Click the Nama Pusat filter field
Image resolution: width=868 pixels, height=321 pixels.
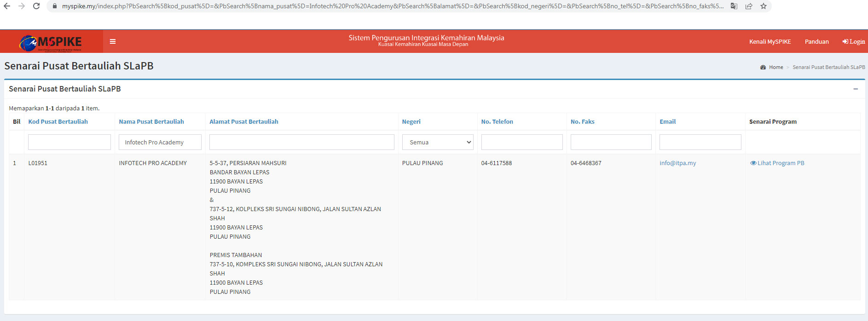160,142
